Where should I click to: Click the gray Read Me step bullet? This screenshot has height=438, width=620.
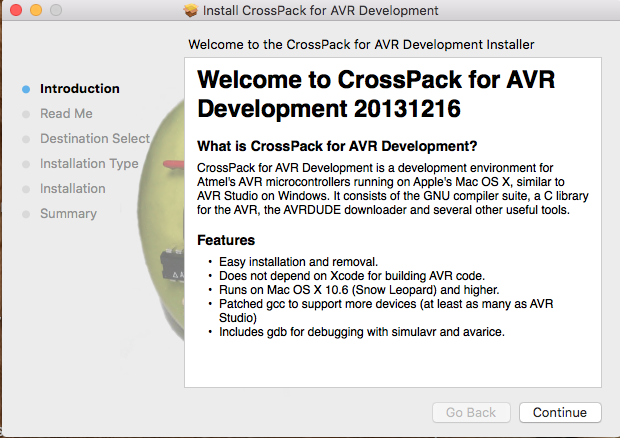26,114
